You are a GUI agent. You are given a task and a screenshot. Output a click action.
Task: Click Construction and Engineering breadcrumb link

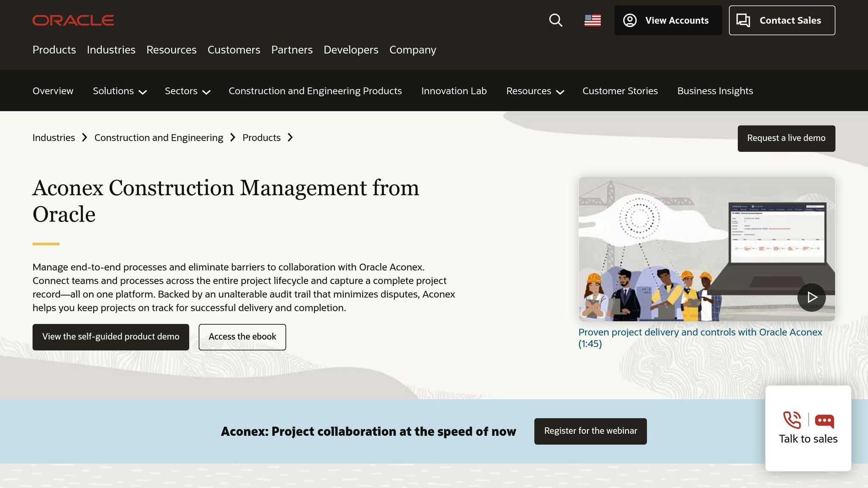click(159, 138)
